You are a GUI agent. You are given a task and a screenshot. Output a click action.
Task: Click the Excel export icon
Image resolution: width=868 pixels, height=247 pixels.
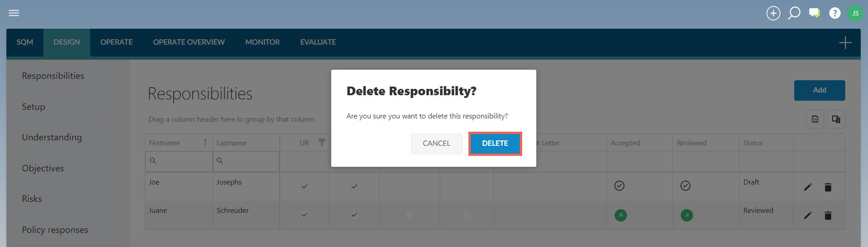(815, 119)
